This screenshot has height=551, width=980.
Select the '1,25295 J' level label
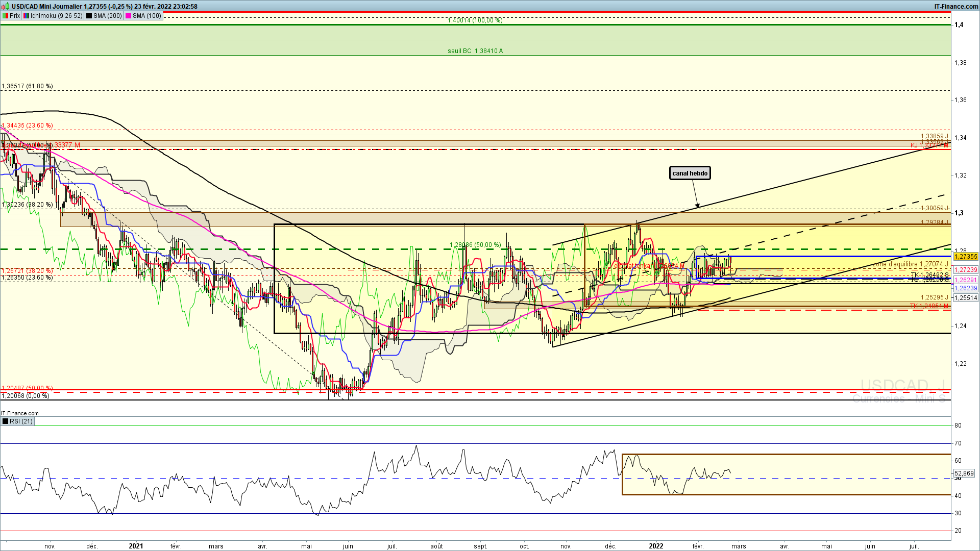pyautogui.click(x=935, y=297)
